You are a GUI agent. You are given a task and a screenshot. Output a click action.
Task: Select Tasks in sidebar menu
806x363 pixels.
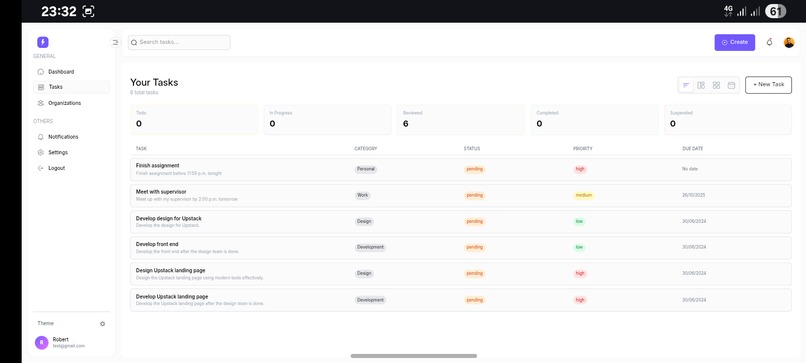72,87
